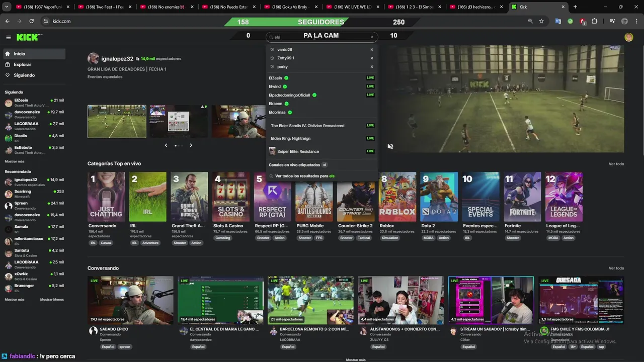Open the hamburger menu beside Kick logo

(8, 37)
